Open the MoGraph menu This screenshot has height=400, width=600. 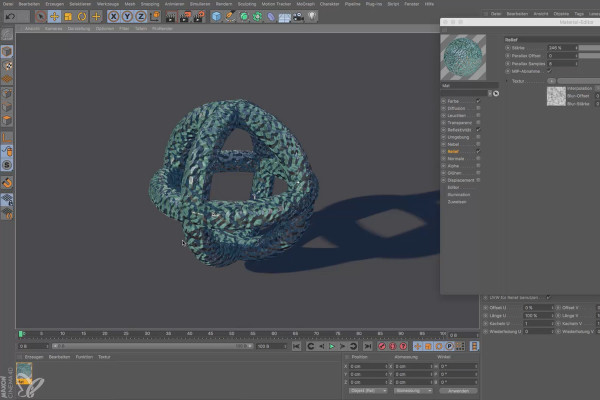pyautogui.click(x=306, y=4)
